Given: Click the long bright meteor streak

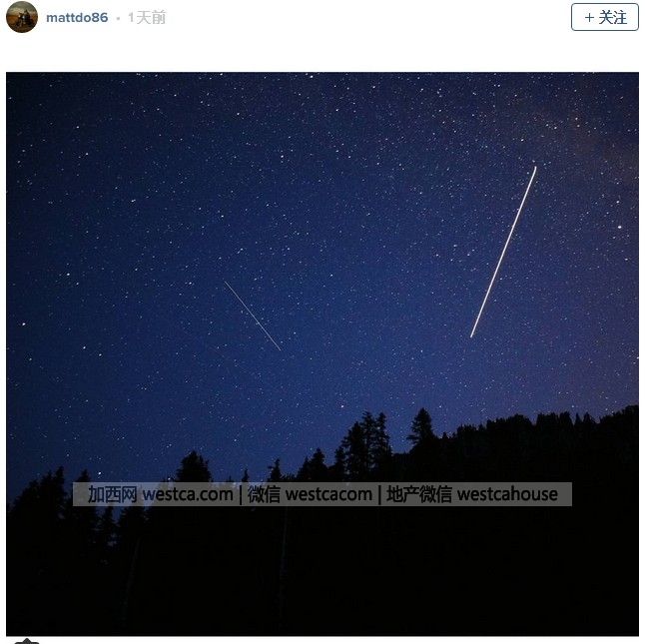Looking at the screenshot, I should tap(503, 252).
